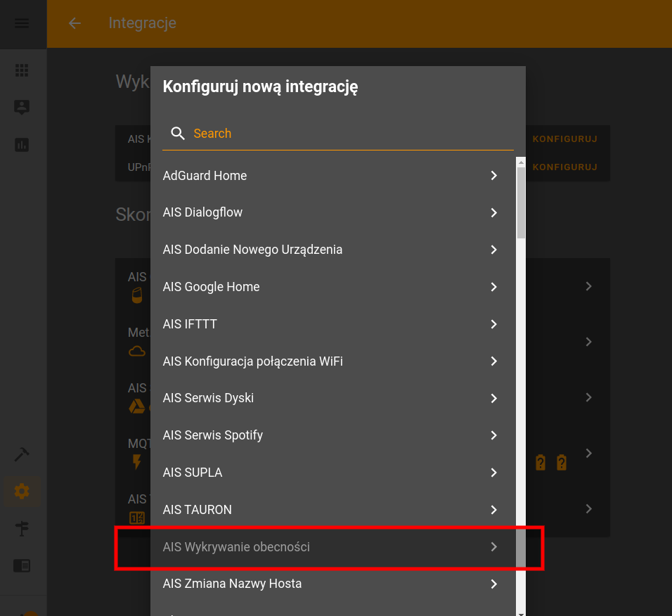
Task: Expand the chevron beside AIS Dialogflow
Action: point(493,212)
